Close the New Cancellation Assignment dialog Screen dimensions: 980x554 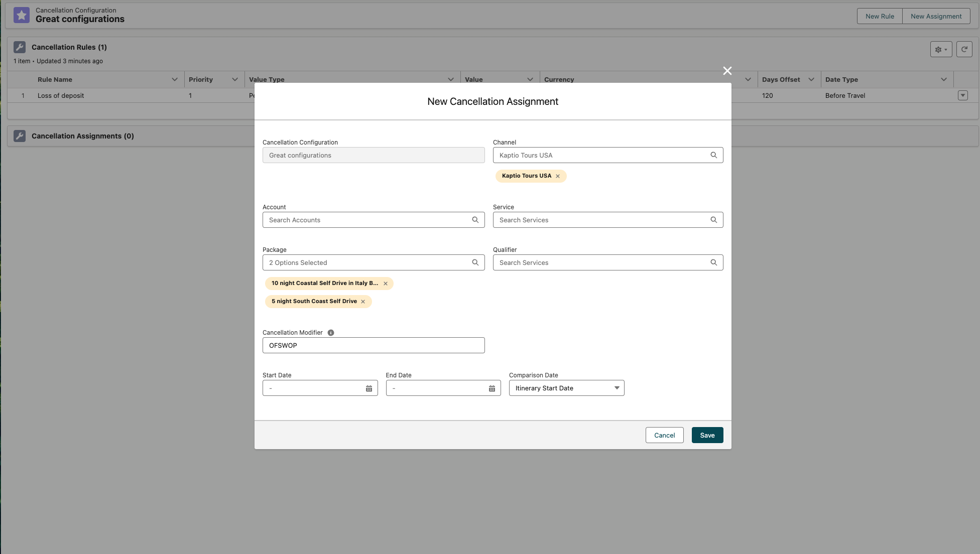coord(727,71)
